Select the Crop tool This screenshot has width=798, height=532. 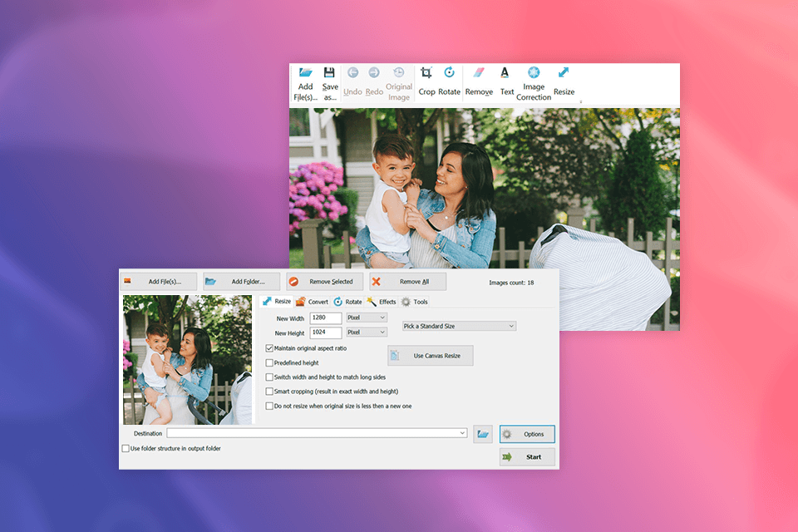[x=426, y=81]
